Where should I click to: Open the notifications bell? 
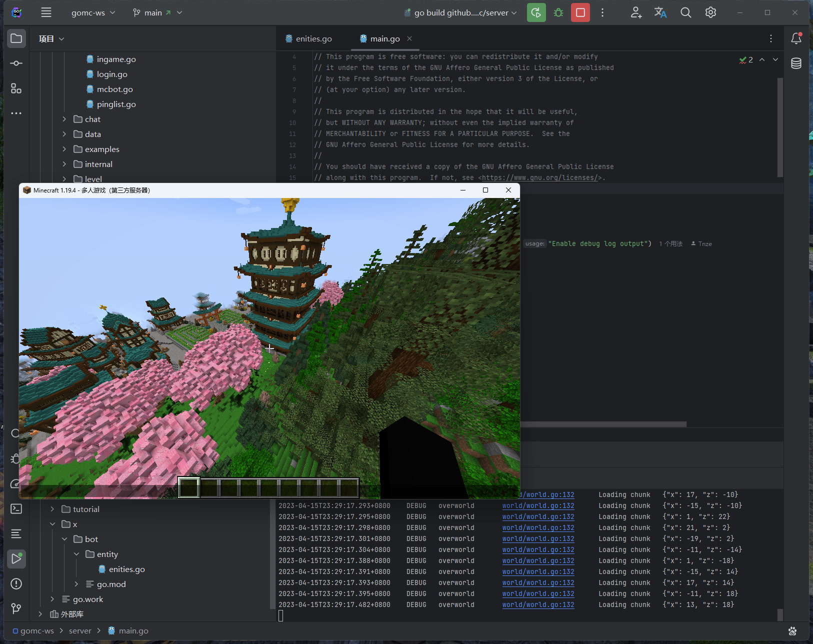coord(796,38)
